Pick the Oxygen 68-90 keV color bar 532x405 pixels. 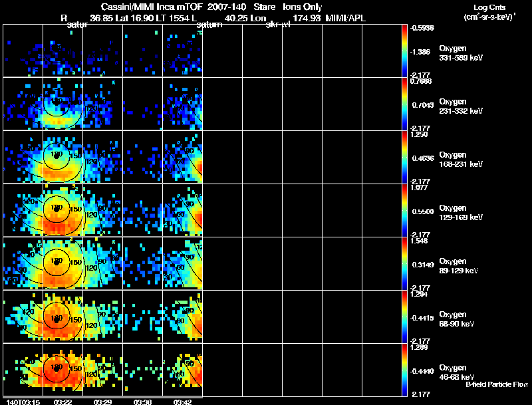[404, 317]
